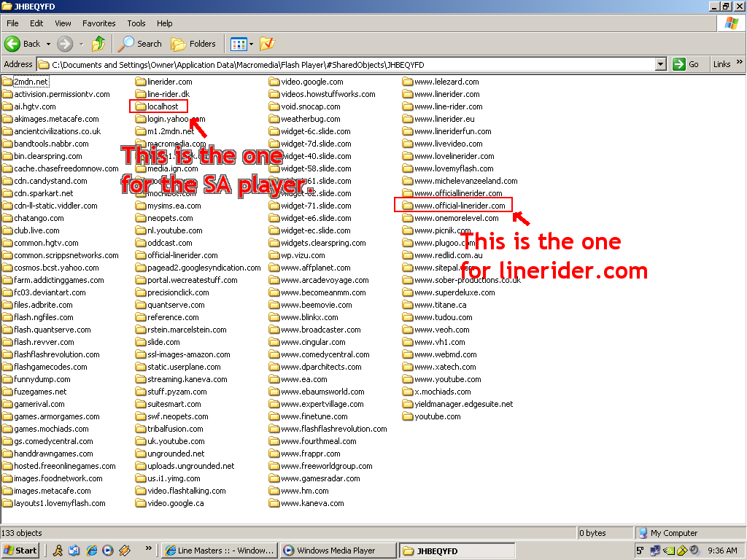
Task: Select the neopets.com folder
Action: (x=164, y=218)
